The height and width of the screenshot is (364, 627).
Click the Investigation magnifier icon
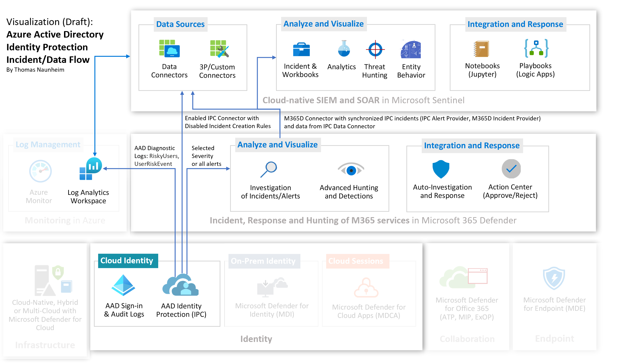269,169
